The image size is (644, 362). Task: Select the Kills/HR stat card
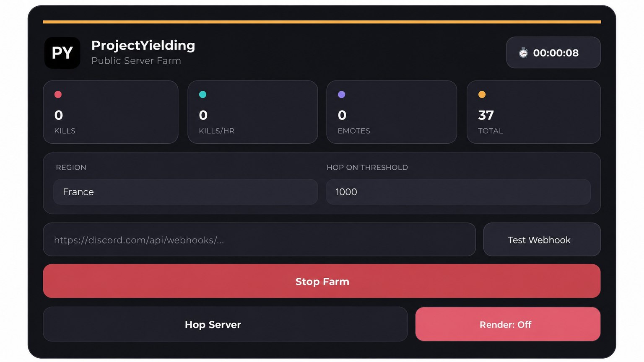tap(252, 112)
